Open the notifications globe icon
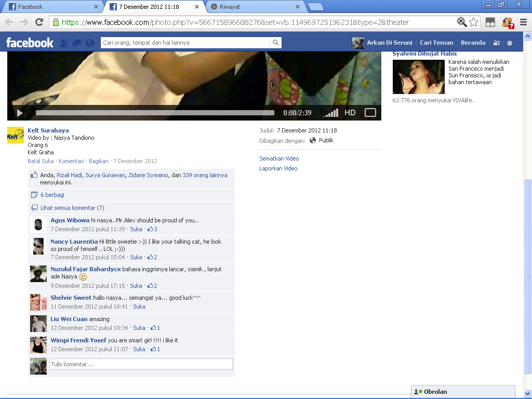The width and height of the screenshot is (532, 399). [90, 43]
